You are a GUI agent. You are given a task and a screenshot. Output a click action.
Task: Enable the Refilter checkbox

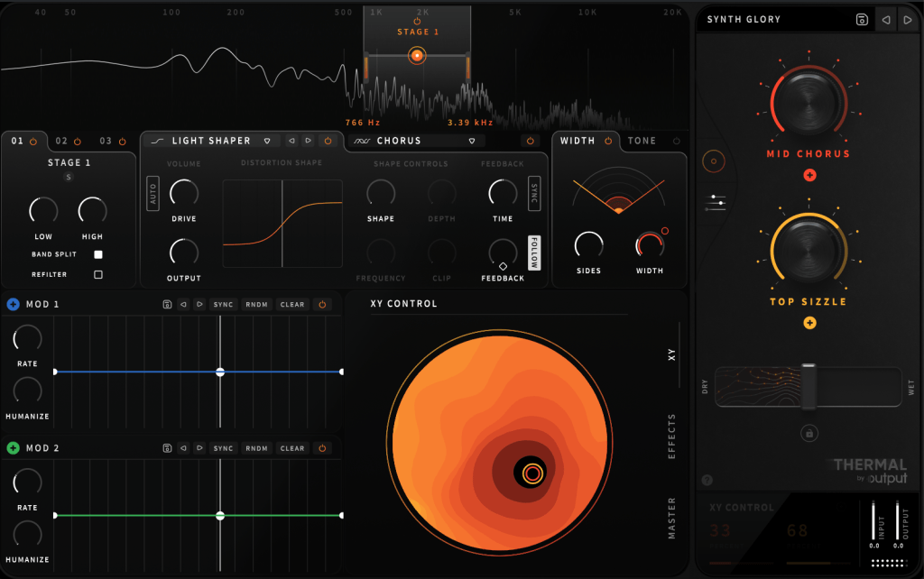[x=98, y=274]
